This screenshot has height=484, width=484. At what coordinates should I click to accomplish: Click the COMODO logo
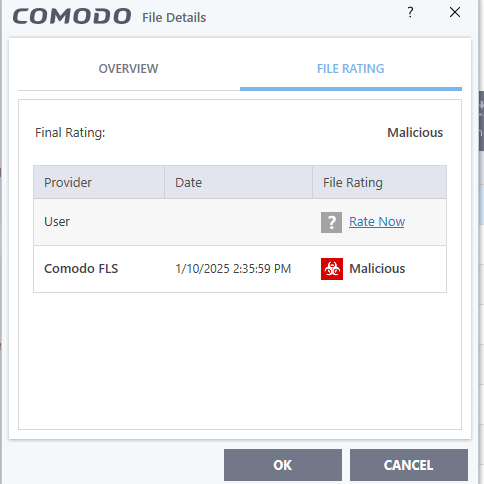(x=72, y=16)
